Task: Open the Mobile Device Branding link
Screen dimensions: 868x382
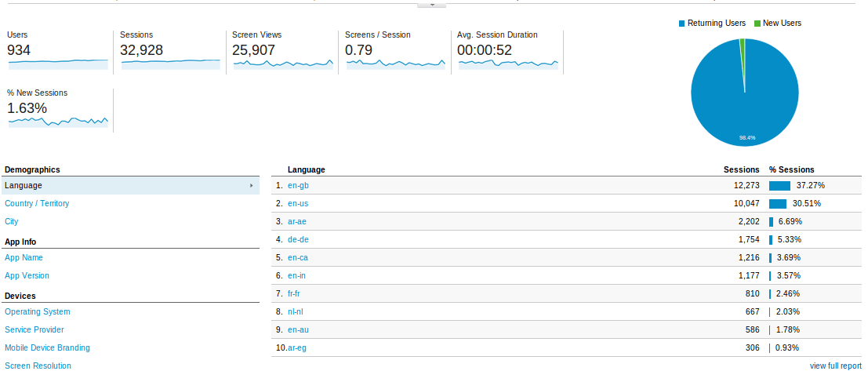Action: [x=48, y=347]
